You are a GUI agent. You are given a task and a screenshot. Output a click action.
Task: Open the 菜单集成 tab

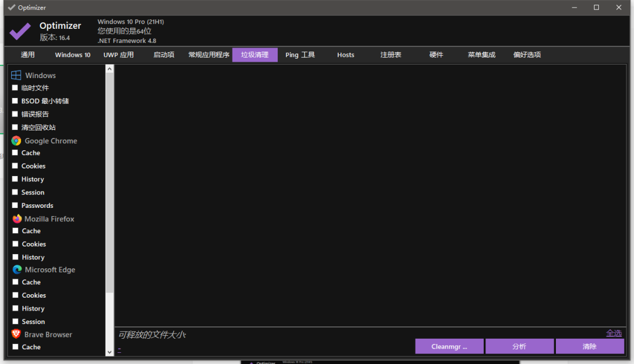click(x=481, y=55)
